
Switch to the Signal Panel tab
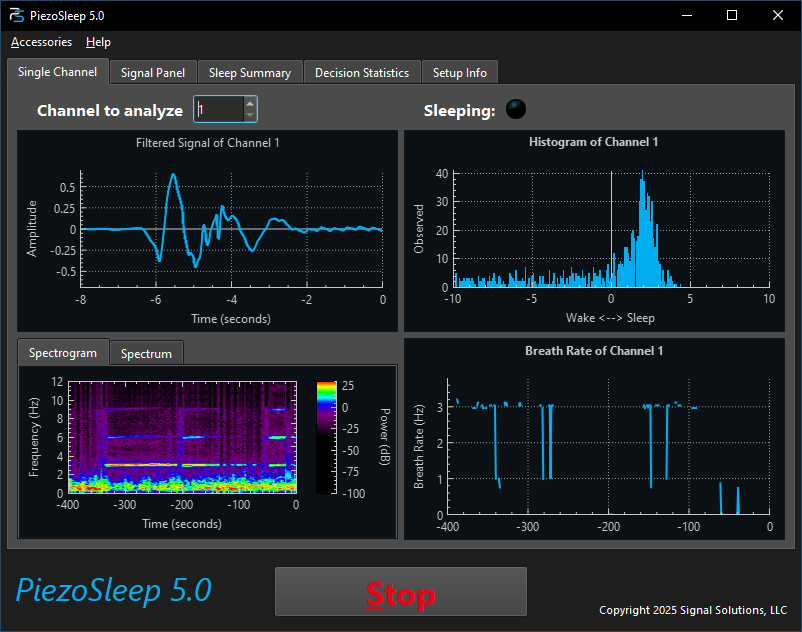[x=153, y=73]
